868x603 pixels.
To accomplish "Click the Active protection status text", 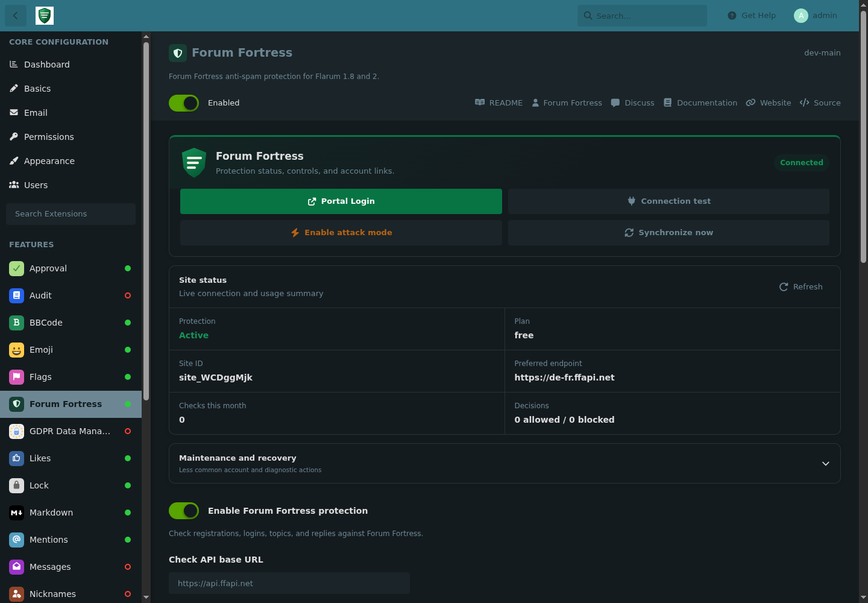I will 193,335.
